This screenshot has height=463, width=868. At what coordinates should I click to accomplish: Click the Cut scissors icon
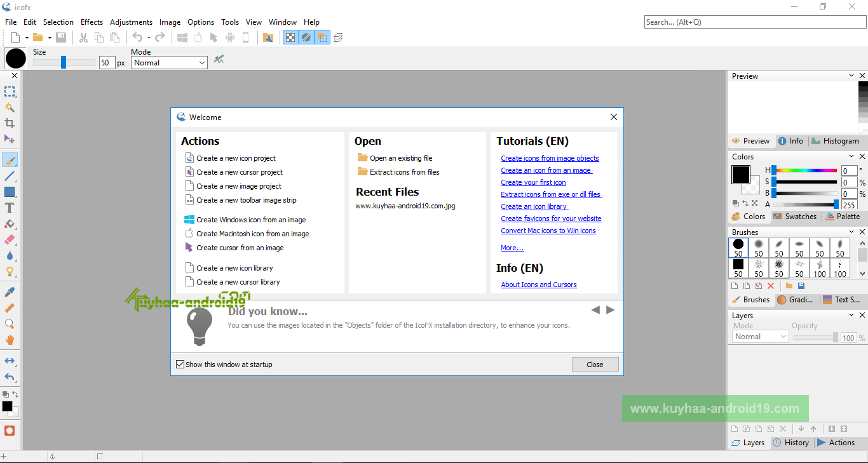(83, 37)
